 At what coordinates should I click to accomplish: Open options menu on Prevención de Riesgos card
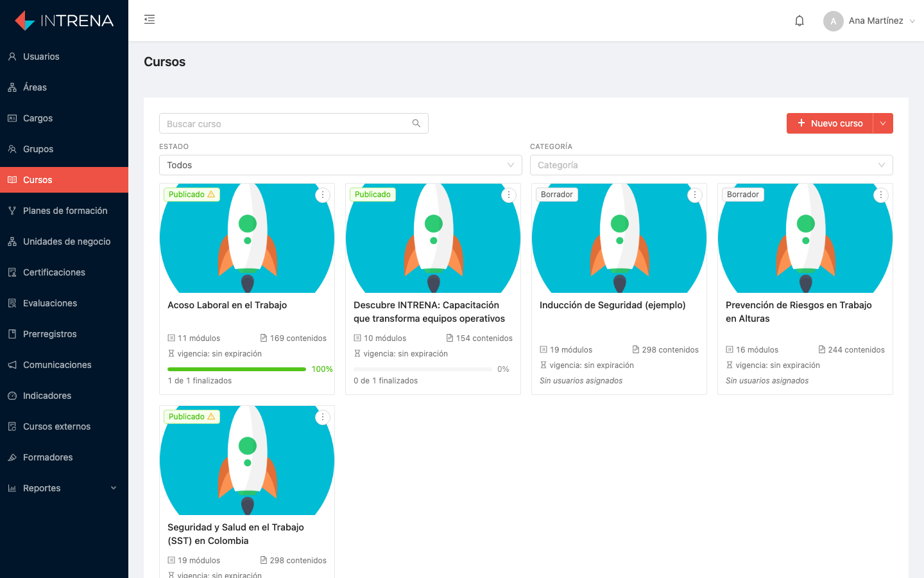pos(881,195)
